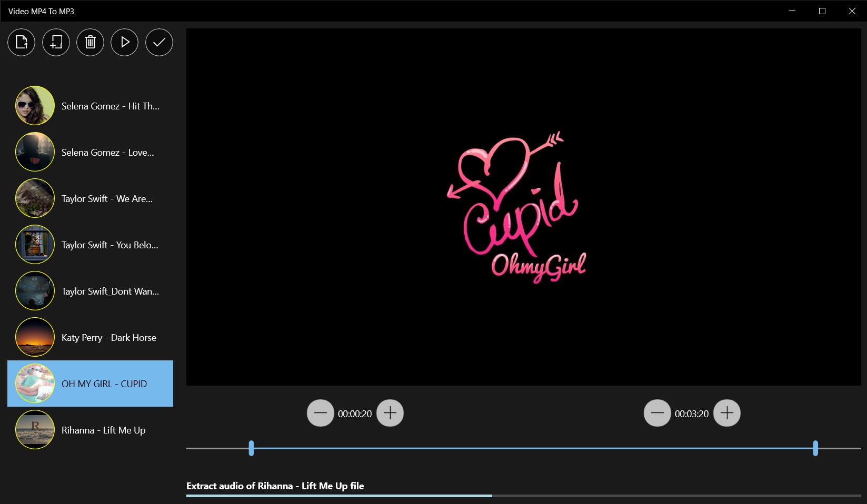This screenshot has width=867, height=504.
Task: Select Taylor Swift - You Belo... item
Action: click(90, 245)
